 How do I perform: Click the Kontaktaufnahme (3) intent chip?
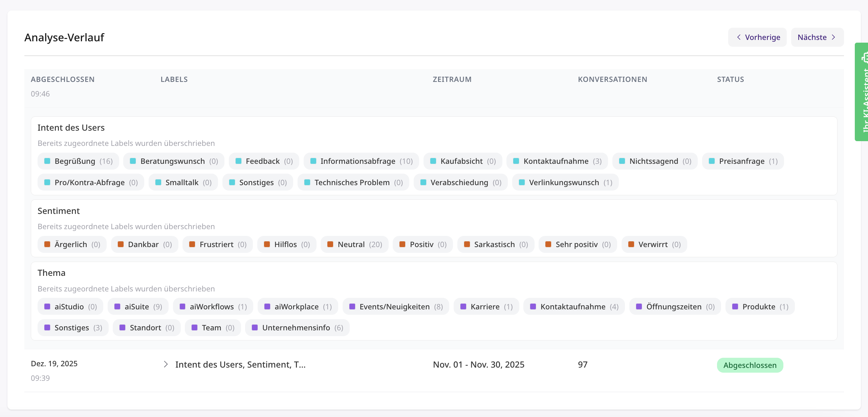(x=557, y=161)
